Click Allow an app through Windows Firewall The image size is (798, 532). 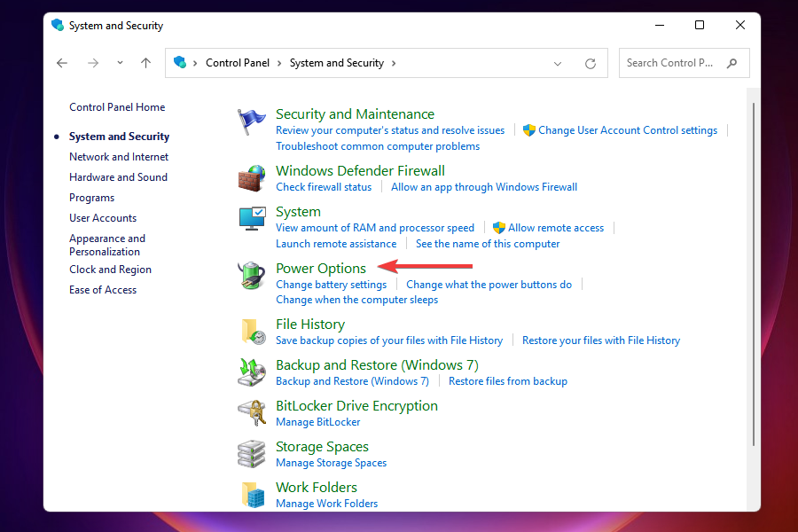[484, 187]
